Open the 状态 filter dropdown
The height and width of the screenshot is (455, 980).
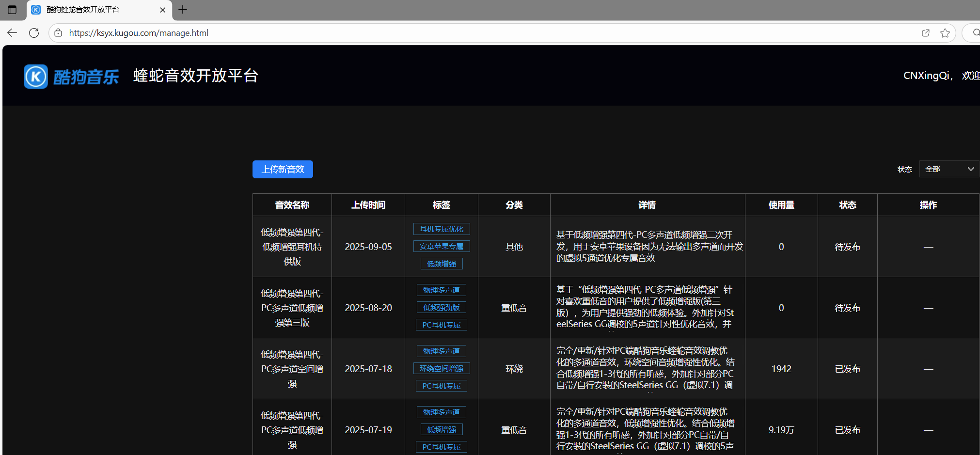click(948, 169)
